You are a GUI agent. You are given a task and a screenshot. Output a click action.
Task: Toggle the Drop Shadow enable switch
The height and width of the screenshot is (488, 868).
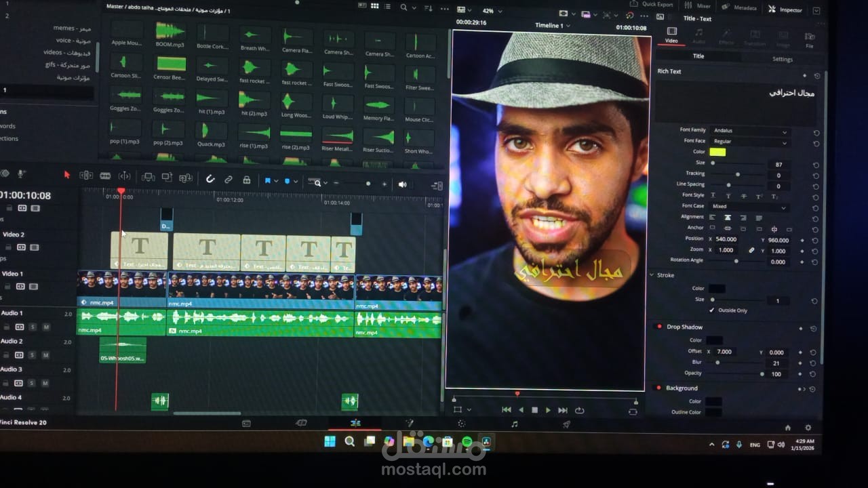[658, 327]
